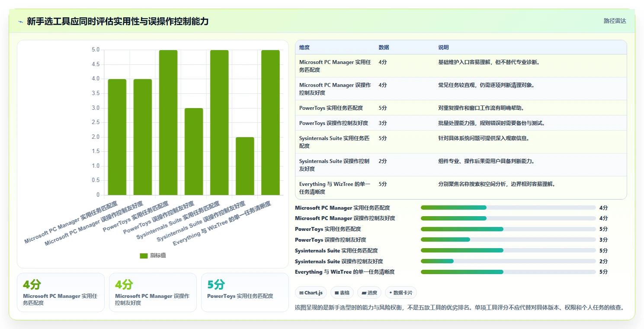Click the lightning icon beside the title
644x329 pixels.
tap(21, 22)
